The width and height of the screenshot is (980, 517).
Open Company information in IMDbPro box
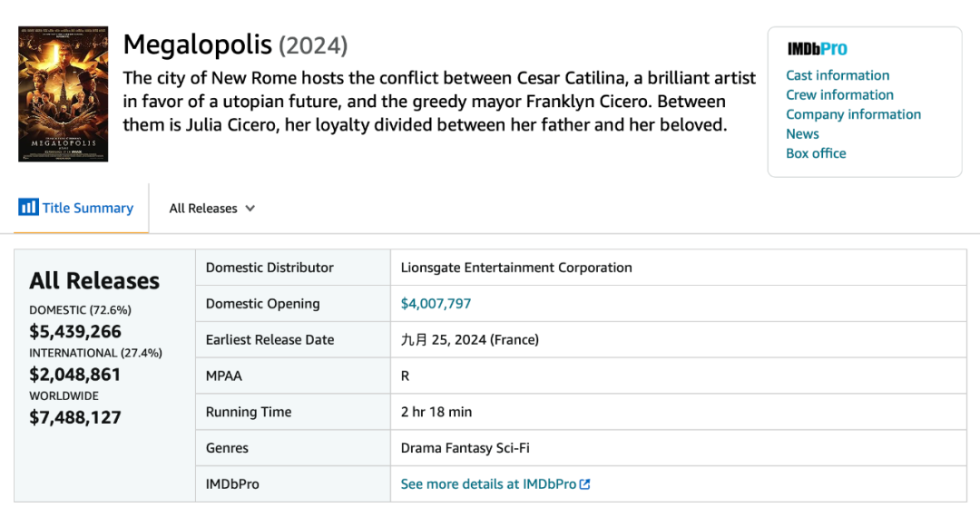(x=853, y=114)
